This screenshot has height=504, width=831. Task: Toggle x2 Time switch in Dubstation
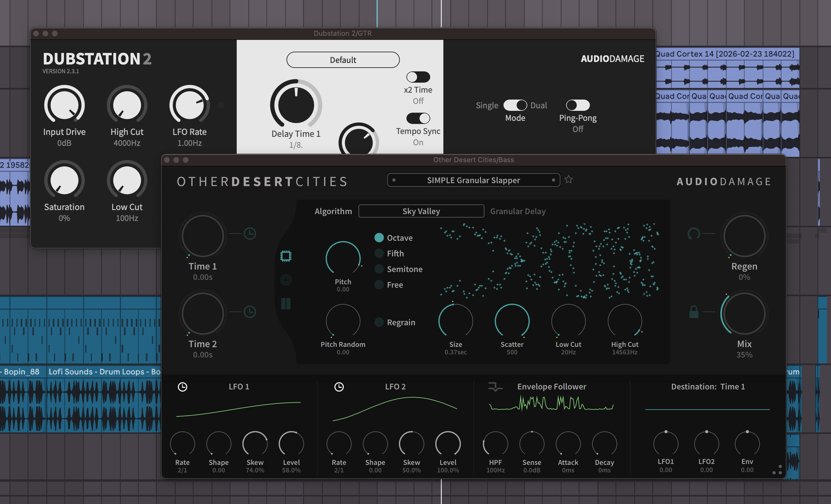(418, 77)
